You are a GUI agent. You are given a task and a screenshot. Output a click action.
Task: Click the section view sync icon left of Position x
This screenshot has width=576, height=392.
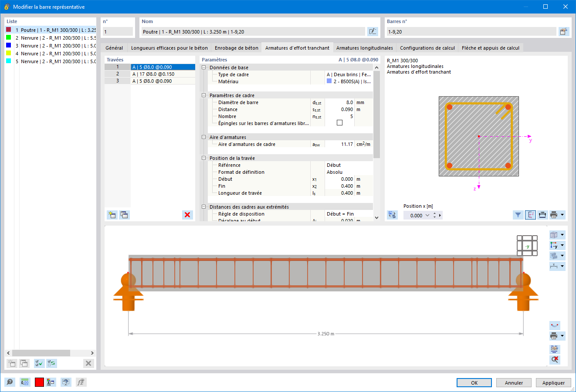(x=392, y=215)
